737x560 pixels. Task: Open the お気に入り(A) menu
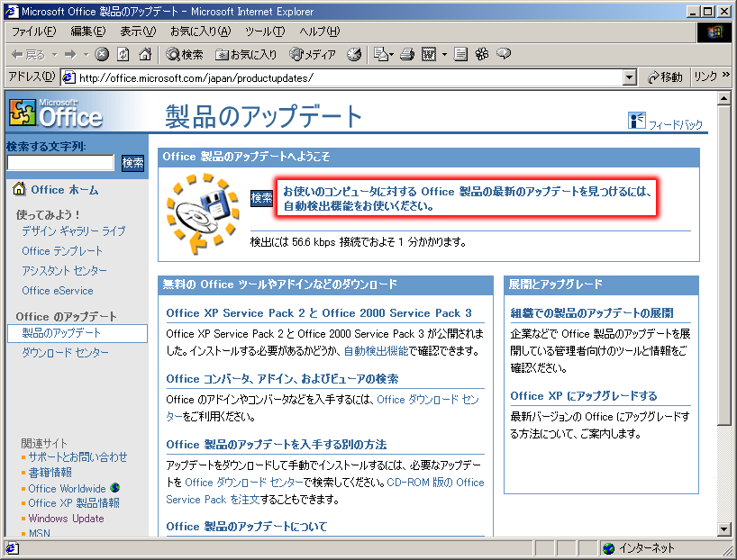tap(201, 32)
